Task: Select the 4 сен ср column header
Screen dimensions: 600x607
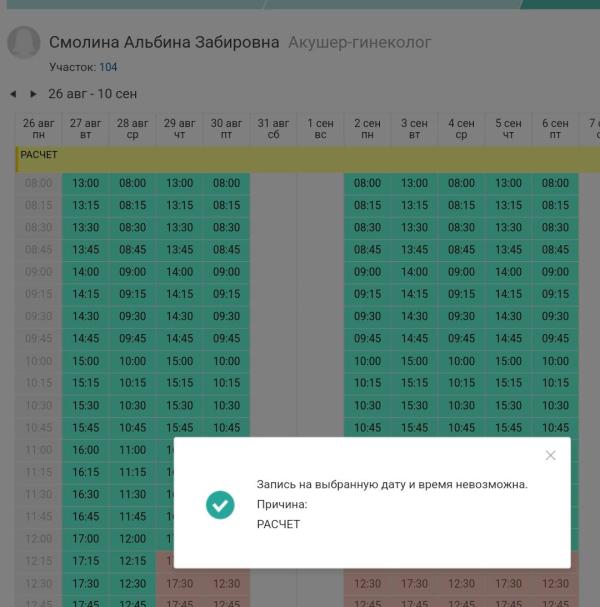Action: [x=461, y=129]
